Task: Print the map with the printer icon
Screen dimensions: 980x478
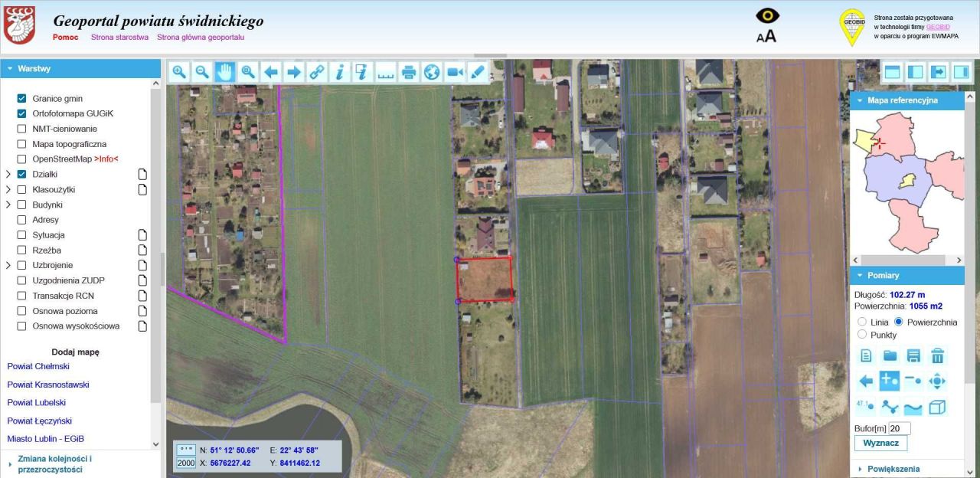Action: coord(409,72)
